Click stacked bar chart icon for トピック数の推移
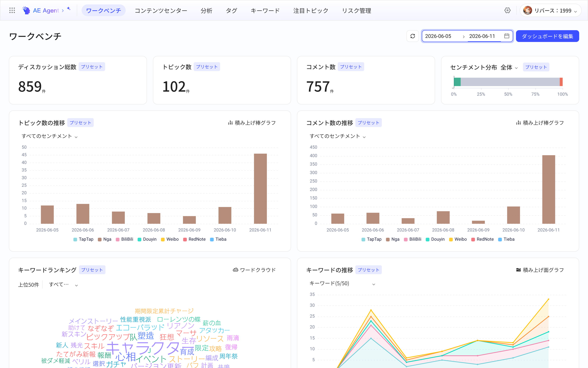 [x=230, y=123]
